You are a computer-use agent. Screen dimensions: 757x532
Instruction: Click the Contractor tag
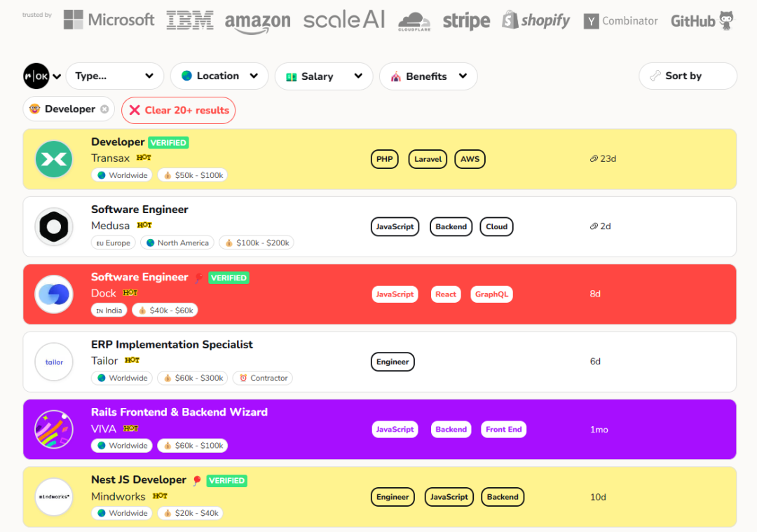(263, 378)
